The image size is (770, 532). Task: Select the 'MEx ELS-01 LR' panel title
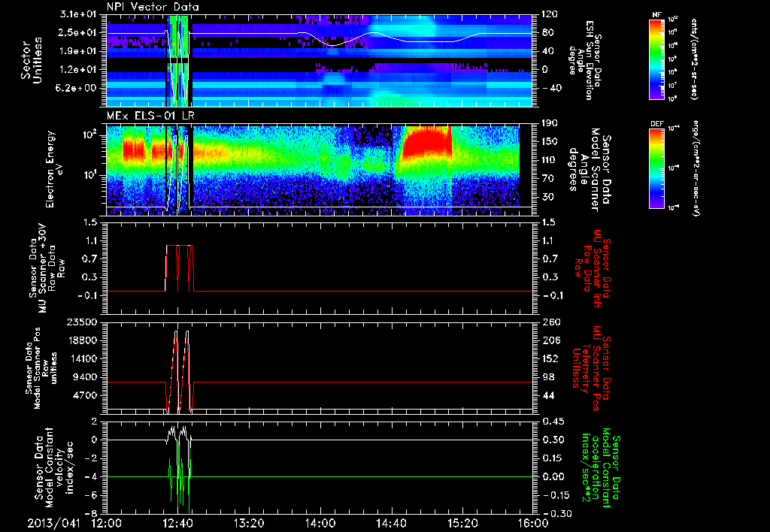(x=150, y=116)
